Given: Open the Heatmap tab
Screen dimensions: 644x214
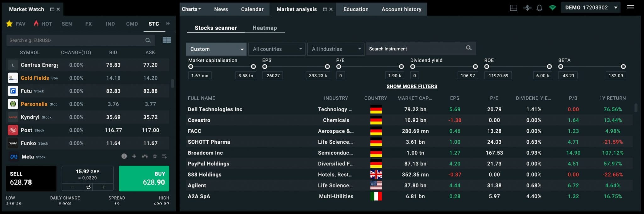Looking at the screenshot, I should (265, 28).
